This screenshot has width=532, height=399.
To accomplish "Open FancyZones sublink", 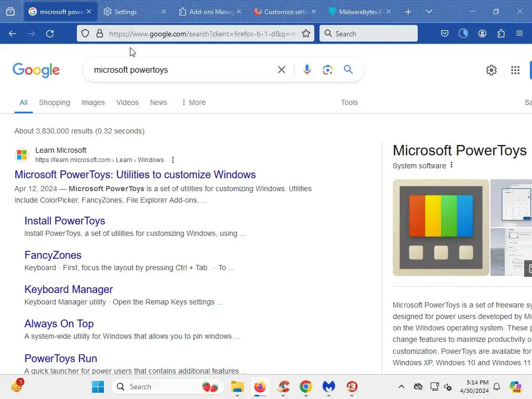I will coord(53,255).
